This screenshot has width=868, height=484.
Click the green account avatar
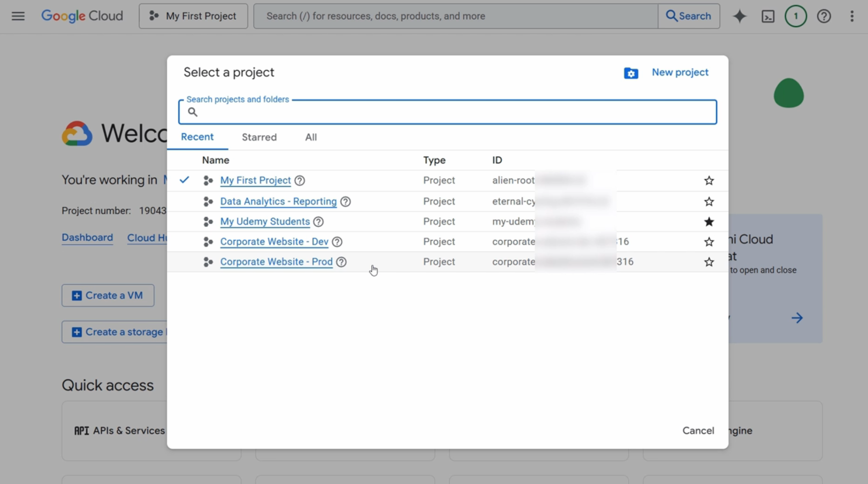(789, 93)
